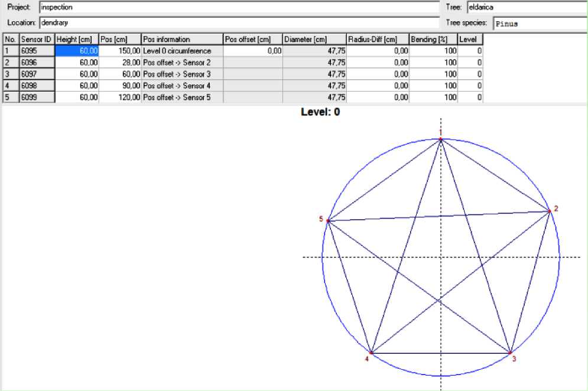Click the Radius-Diff [cm] column header

point(378,39)
